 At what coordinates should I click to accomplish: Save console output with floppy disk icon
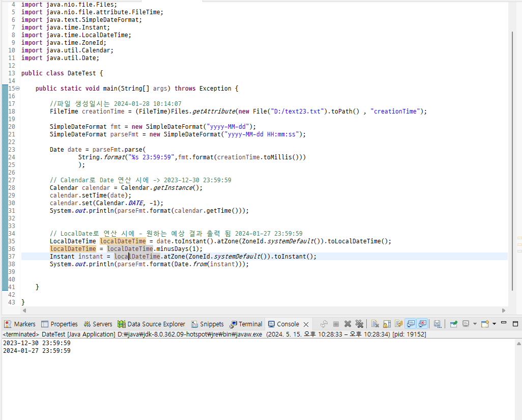437,324
